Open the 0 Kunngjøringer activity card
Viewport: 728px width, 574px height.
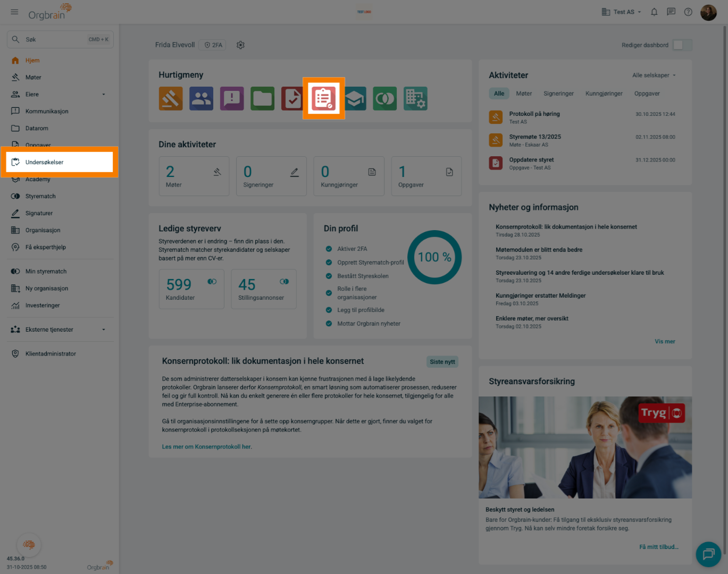pyautogui.click(x=349, y=176)
